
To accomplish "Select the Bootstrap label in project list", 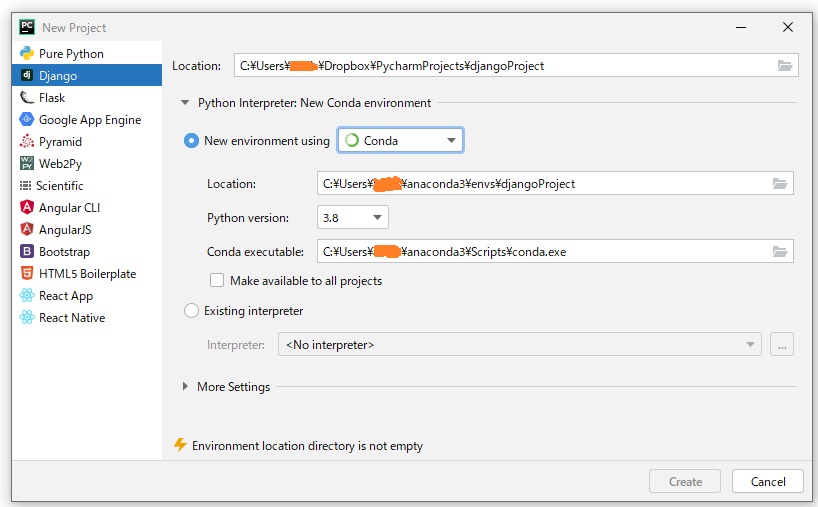I will (64, 251).
